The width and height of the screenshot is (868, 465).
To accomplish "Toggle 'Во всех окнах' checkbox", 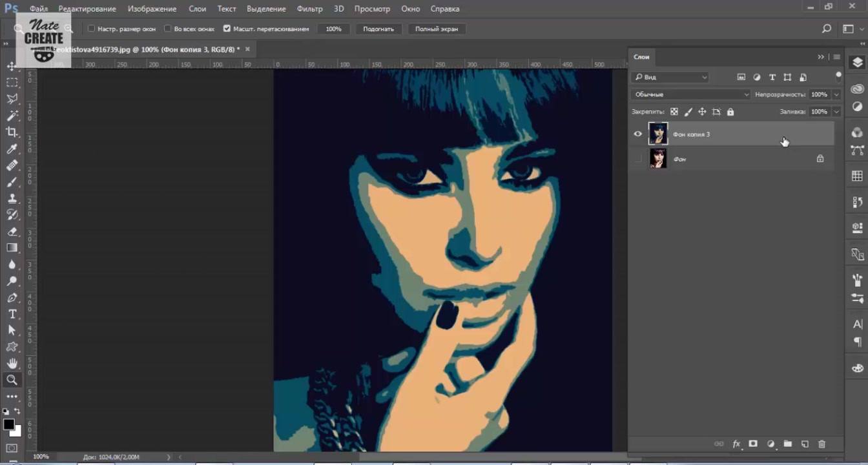I will click(168, 29).
